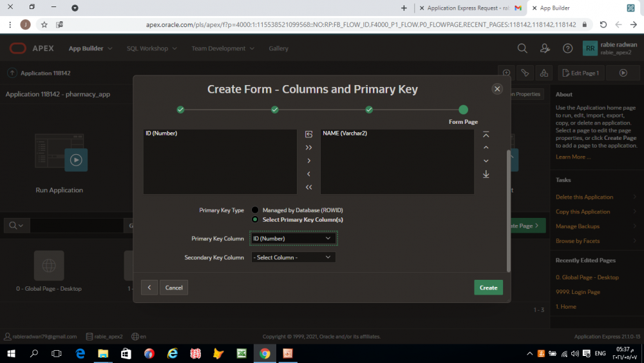This screenshot has width=644, height=363.
Task: Open the App Builder menu
Action: point(90,48)
